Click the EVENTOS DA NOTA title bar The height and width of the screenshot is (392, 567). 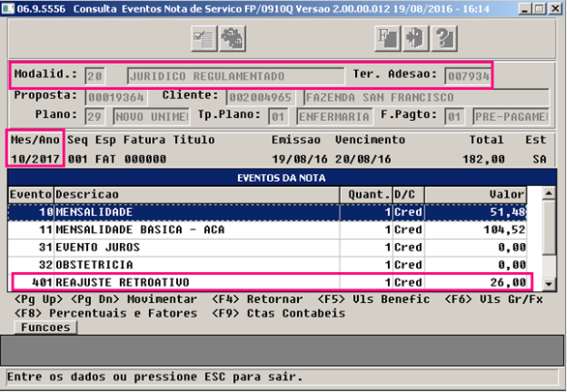(x=282, y=177)
